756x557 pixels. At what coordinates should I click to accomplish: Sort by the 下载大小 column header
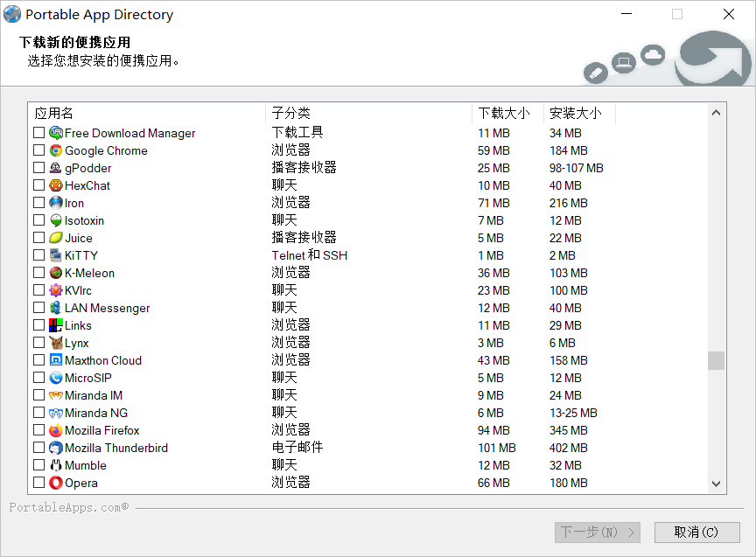pos(507,113)
